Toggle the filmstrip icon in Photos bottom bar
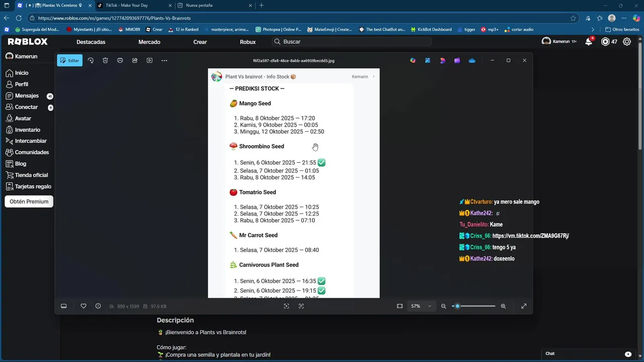The image size is (644, 362). [63, 306]
